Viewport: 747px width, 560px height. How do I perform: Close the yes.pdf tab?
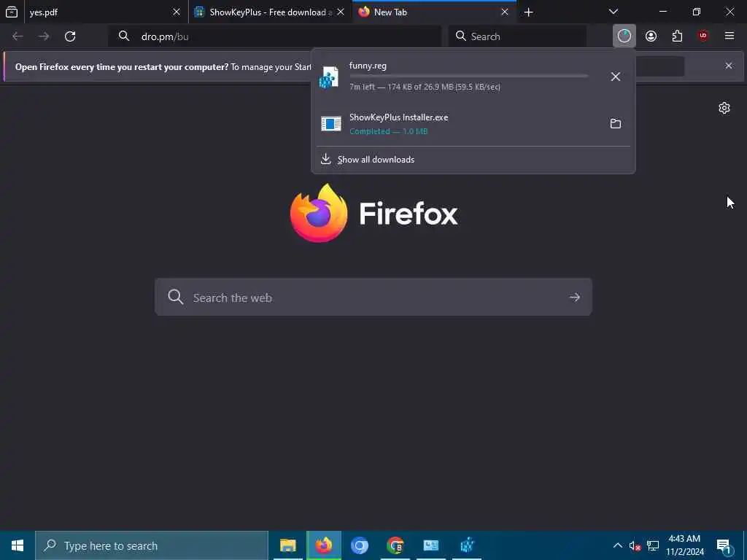pos(177,12)
